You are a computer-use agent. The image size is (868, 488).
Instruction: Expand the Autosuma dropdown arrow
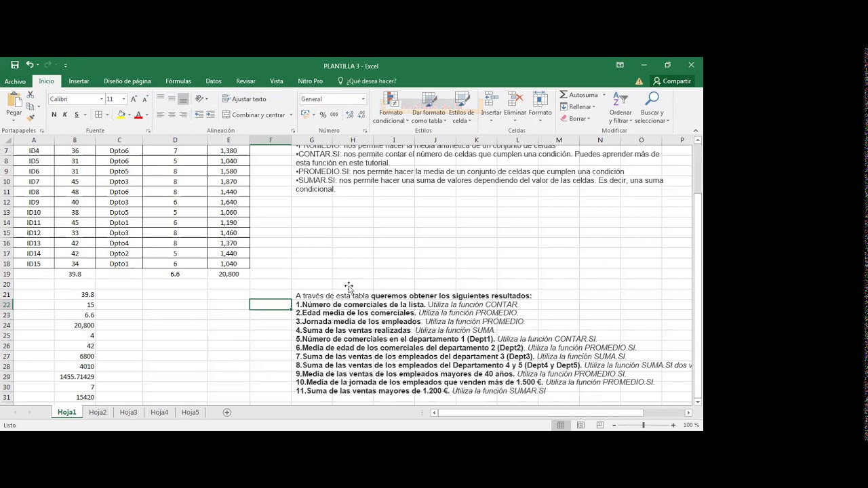[x=604, y=95]
